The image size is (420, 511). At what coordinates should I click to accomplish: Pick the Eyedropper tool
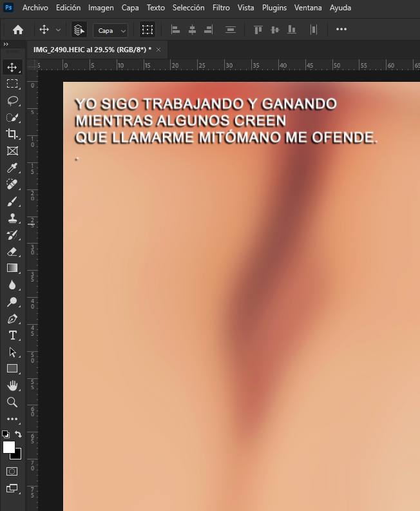12,168
